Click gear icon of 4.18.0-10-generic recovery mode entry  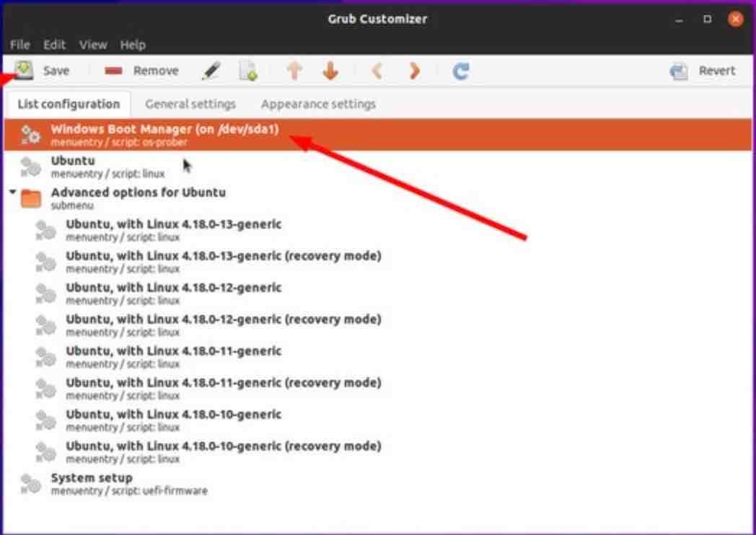pos(45,452)
